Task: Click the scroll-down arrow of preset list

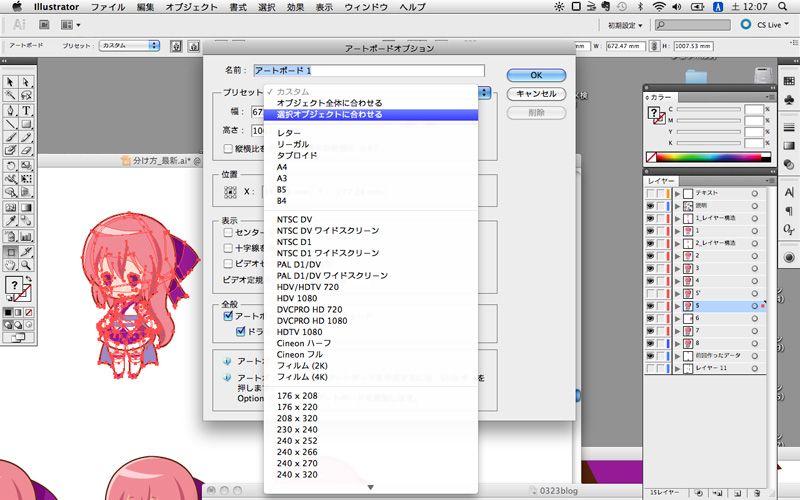Action: pos(370,487)
